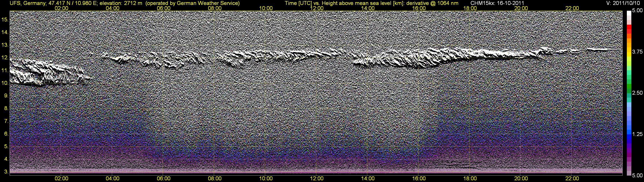Click the '12:00' label on the top time axis
This screenshot has width=644, height=182.
(317, 8)
